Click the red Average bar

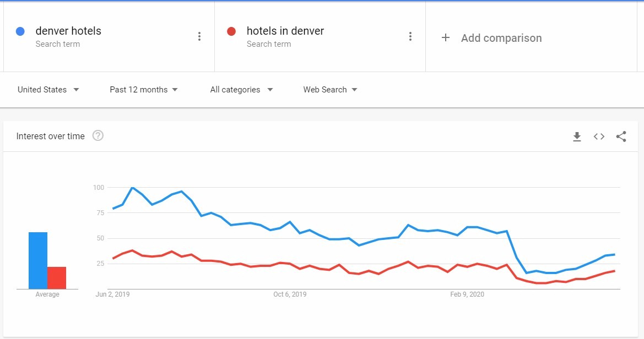pyautogui.click(x=57, y=278)
